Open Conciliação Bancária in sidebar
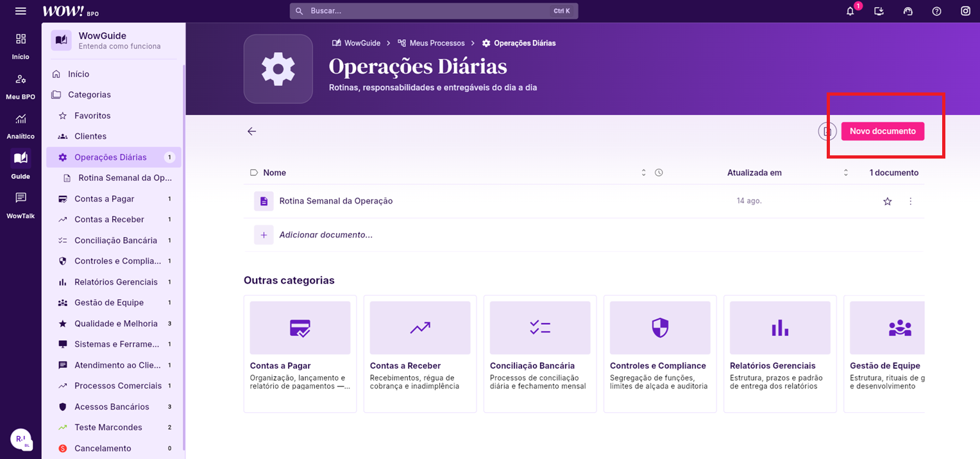 point(113,240)
